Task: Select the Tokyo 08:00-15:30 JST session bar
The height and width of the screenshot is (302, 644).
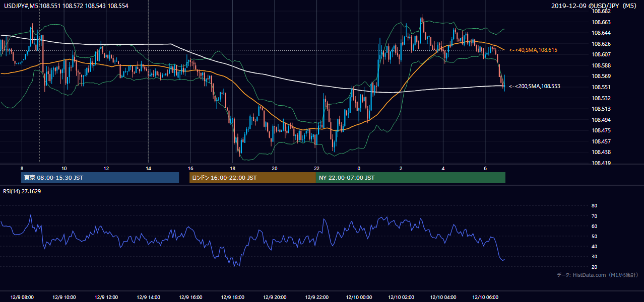Action: pos(100,178)
